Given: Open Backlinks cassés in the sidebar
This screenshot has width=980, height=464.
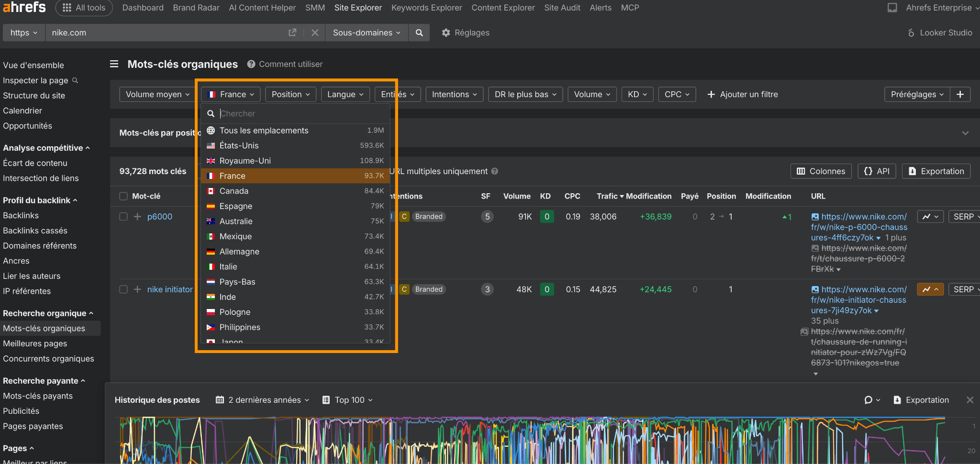Looking at the screenshot, I should coord(35,231).
